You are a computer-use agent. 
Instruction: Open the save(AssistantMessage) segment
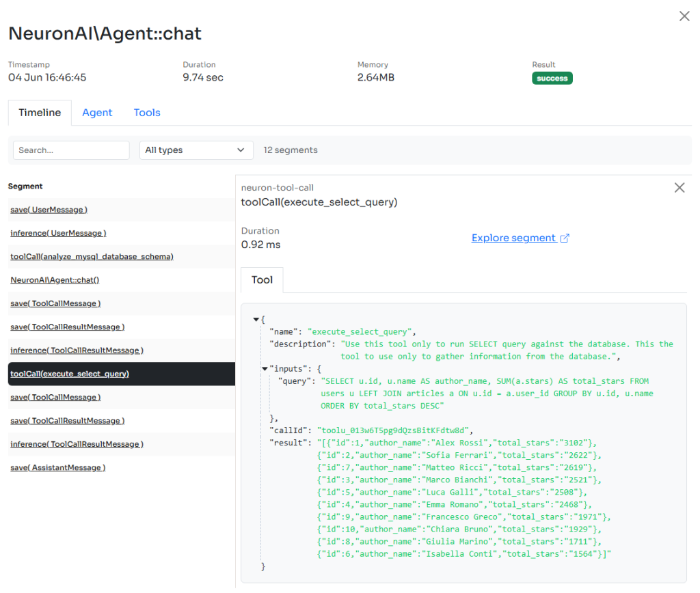[x=57, y=467]
